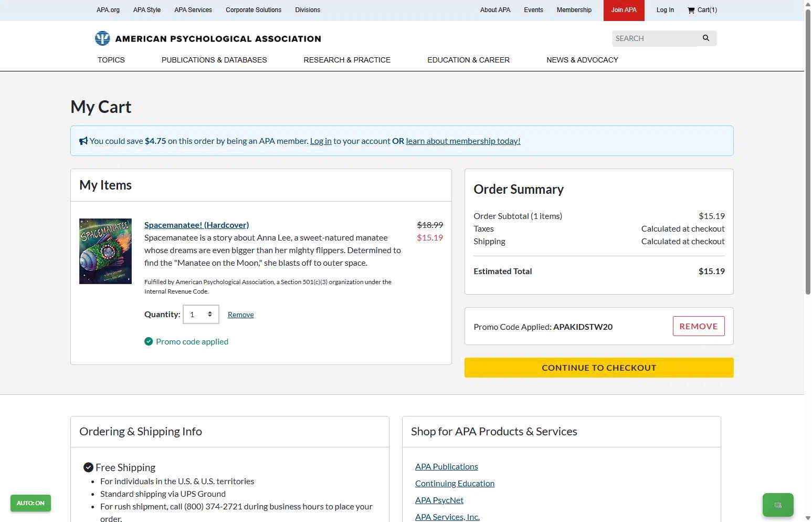Click Log In in header

tap(665, 10)
